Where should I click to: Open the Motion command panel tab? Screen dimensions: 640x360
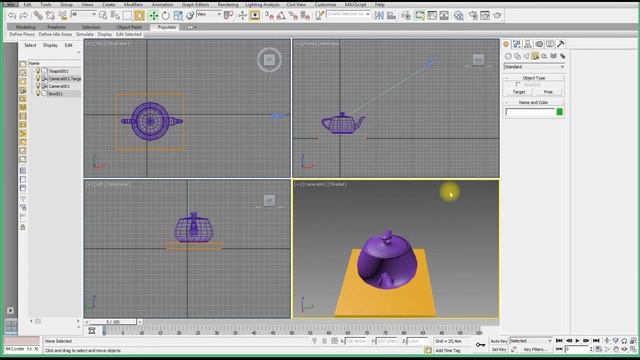point(539,44)
